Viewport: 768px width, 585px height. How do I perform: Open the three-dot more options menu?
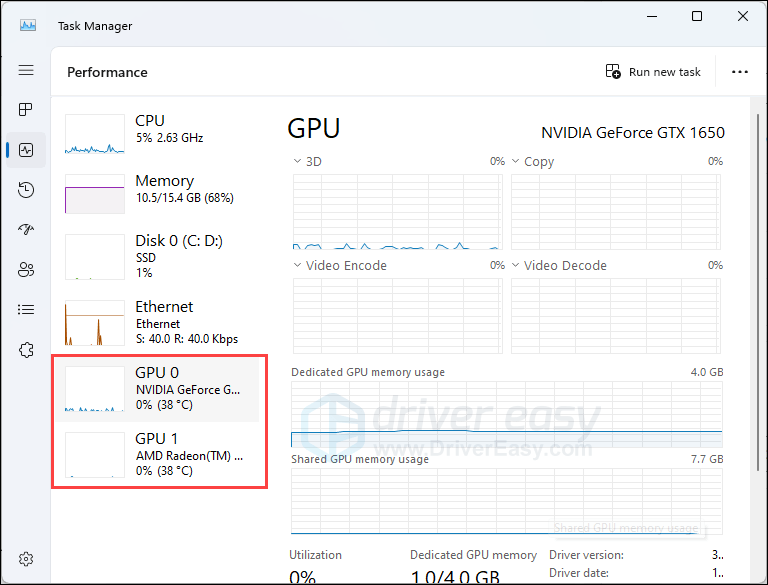(739, 72)
